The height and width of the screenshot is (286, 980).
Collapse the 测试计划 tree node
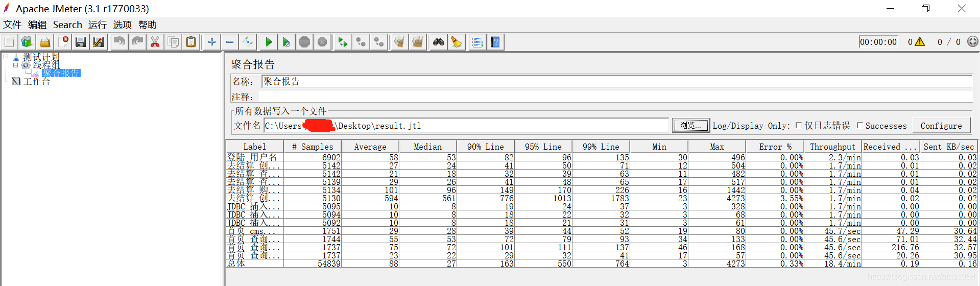pyautogui.click(x=6, y=57)
